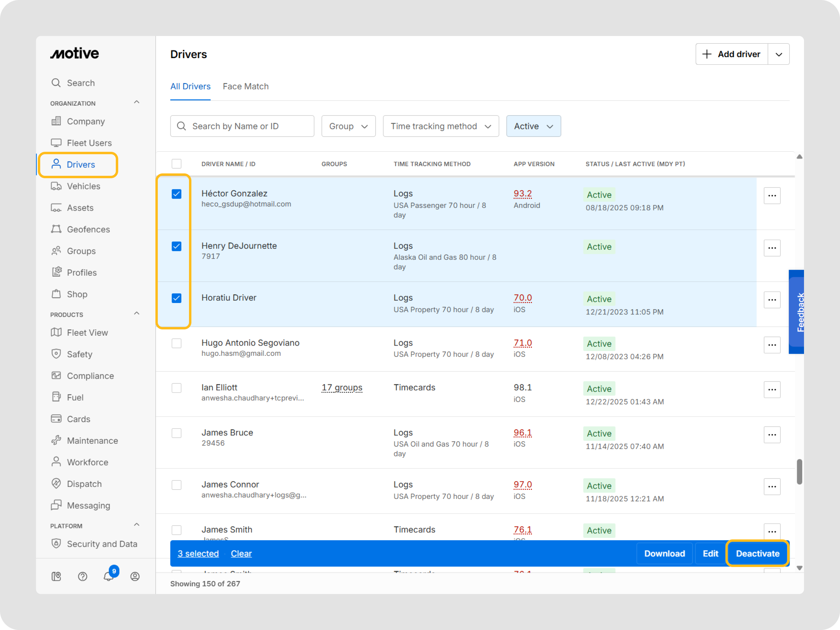This screenshot has height=630, width=840.
Task: Select Hugo Antonio Segoviano's checkbox
Action: pyautogui.click(x=177, y=343)
